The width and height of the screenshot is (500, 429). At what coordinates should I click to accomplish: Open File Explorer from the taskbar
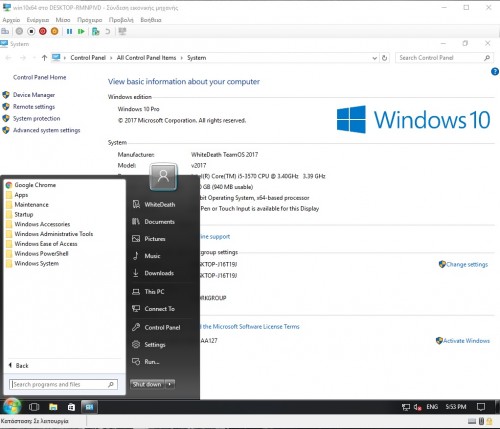(53, 407)
